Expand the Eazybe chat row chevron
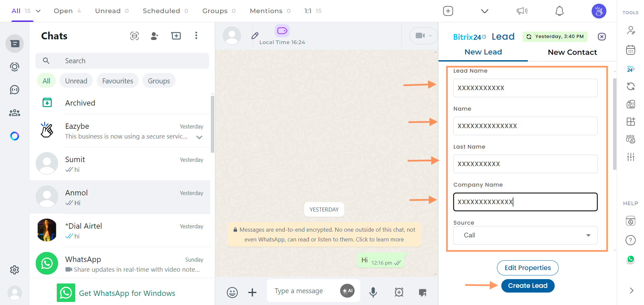This screenshot has width=644, height=305. click(x=199, y=137)
